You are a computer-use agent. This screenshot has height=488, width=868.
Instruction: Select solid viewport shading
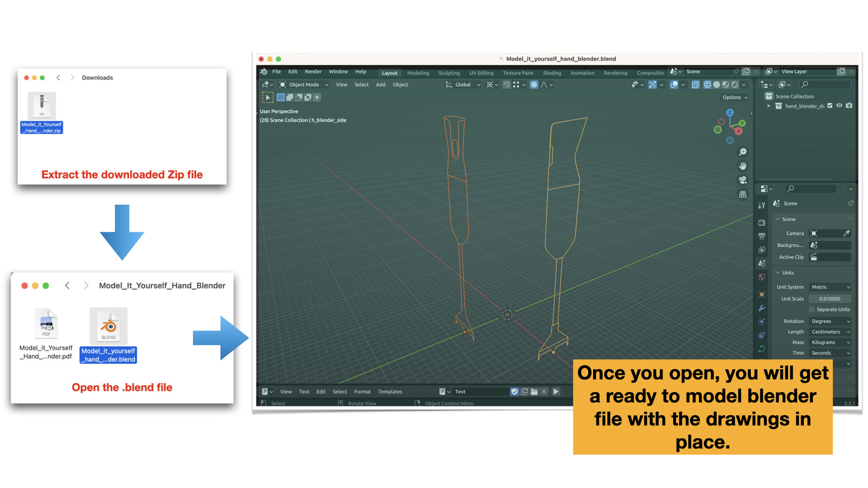click(x=717, y=85)
